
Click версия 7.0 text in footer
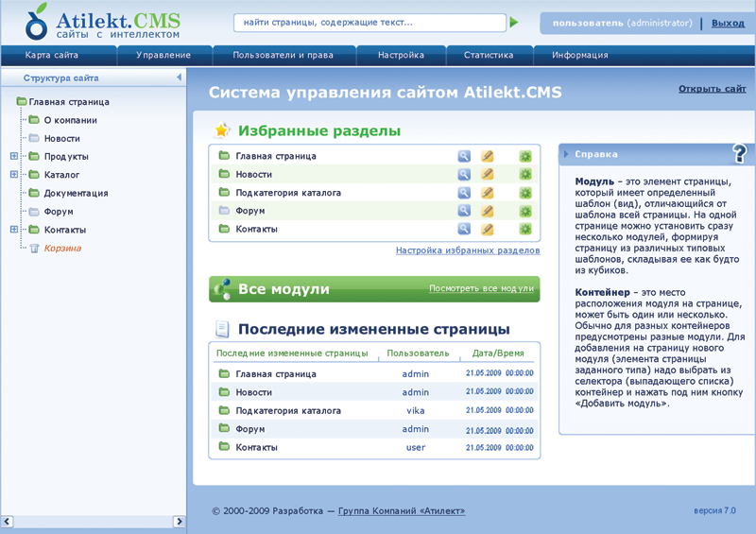[715, 510]
